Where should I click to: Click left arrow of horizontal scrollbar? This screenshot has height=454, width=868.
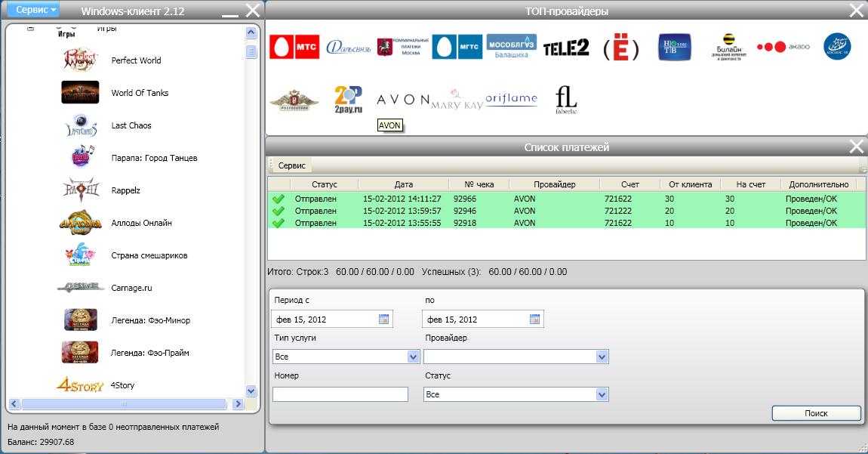point(14,404)
